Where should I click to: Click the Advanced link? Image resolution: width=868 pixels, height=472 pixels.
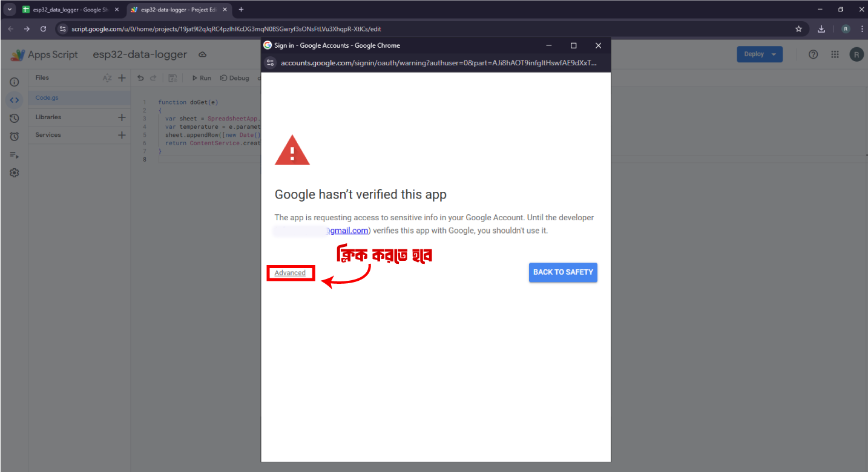coord(290,273)
